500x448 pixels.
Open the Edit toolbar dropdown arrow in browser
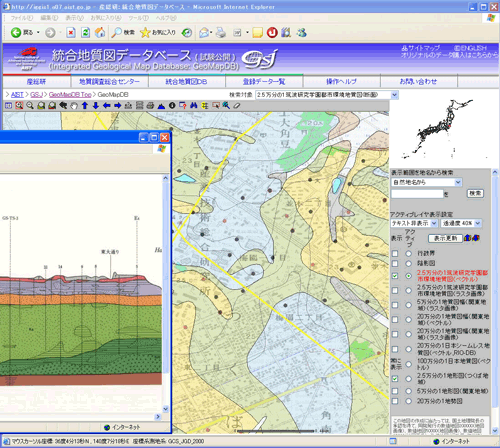click(247, 33)
